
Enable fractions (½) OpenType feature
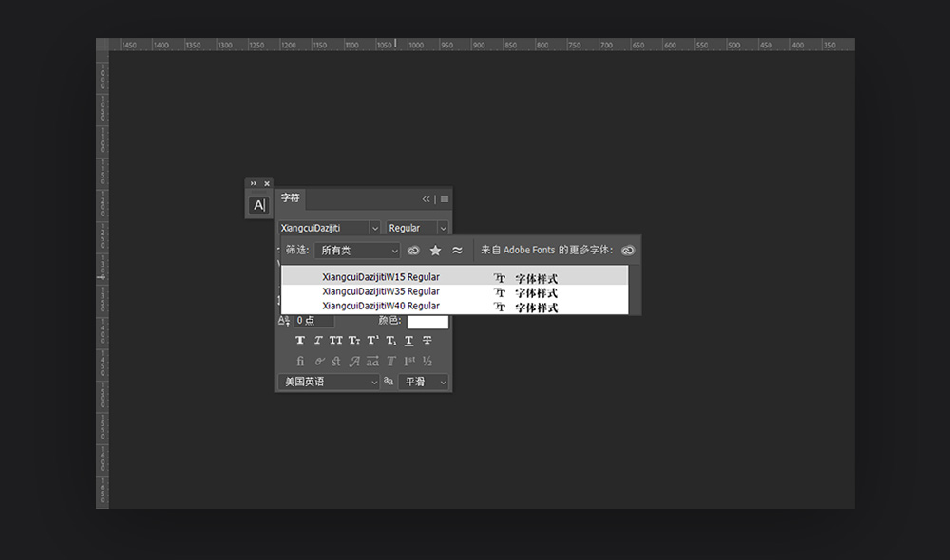pyautogui.click(x=427, y=362)
